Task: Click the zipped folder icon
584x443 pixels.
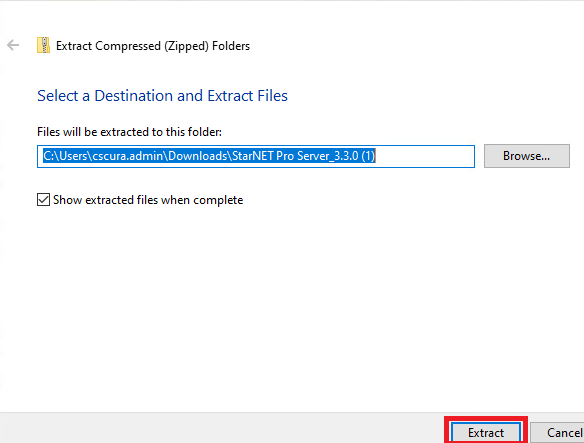Action: [x=43, y=45]
